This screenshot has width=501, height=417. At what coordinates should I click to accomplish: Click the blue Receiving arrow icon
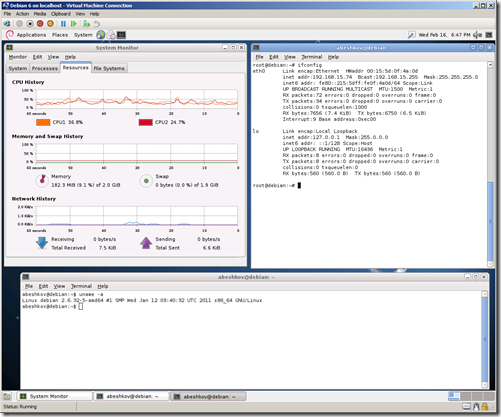coord(42,243)
